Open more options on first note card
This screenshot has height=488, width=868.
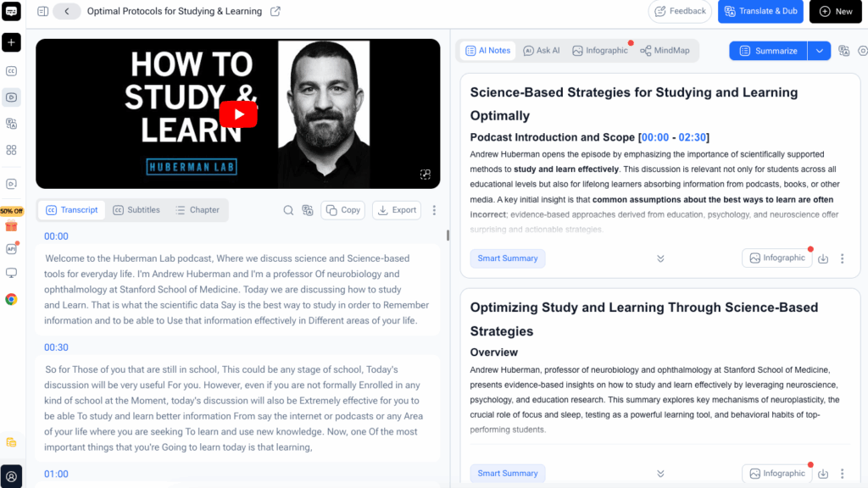point(842,258)
